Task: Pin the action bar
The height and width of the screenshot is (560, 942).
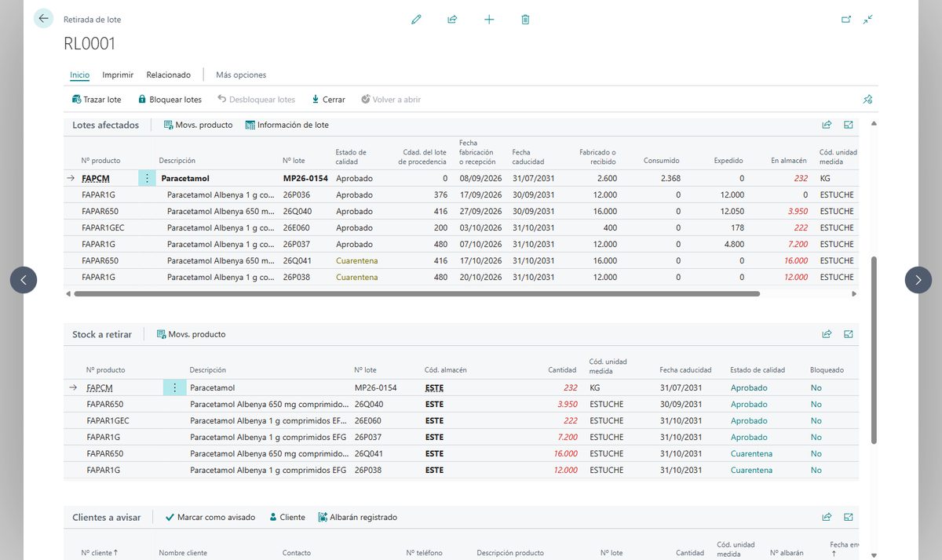Action: (867, 100)
